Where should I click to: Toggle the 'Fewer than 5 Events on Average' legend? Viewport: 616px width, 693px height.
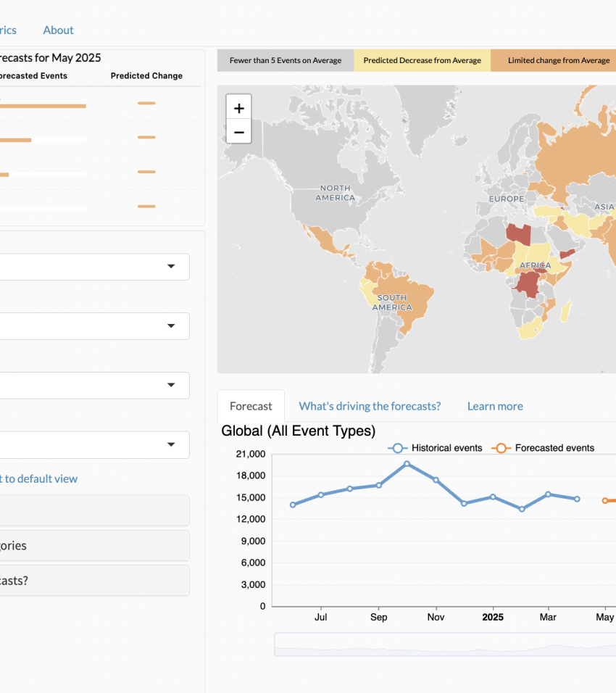(285, 60)
